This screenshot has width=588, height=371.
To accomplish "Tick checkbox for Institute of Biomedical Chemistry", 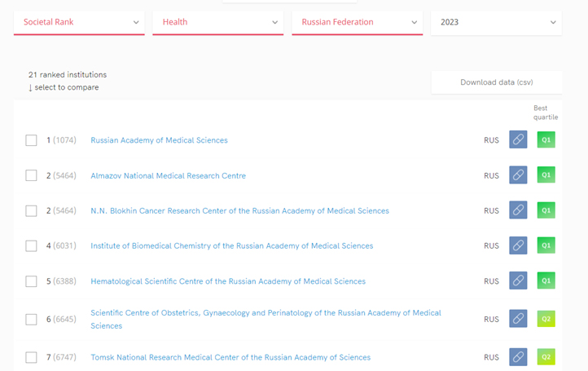I will click(31, 246).
